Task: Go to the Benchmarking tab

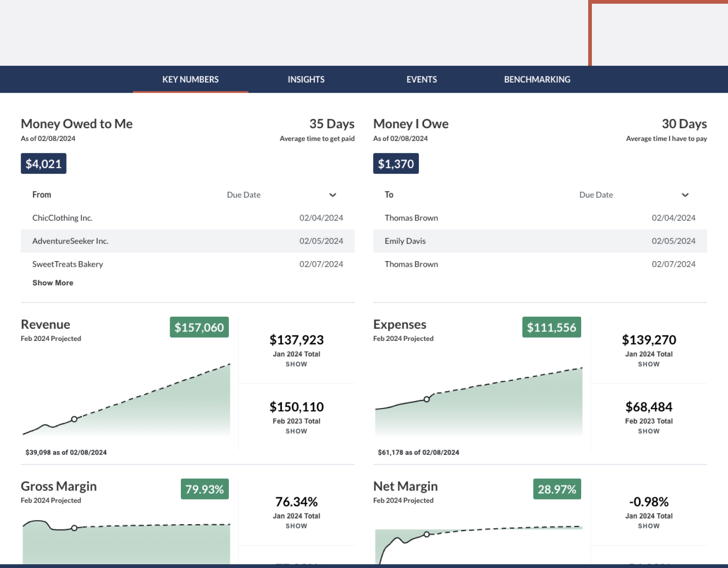Action: point(537,79)
